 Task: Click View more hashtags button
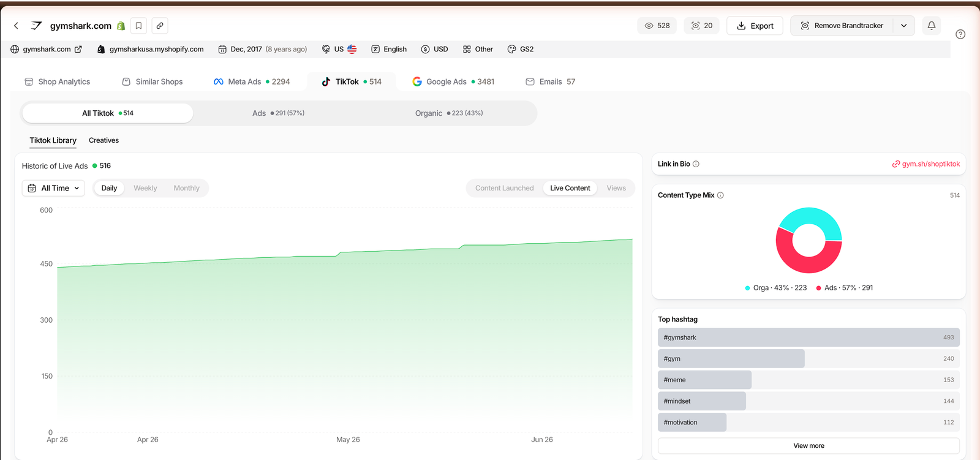(x=809, y=446)
